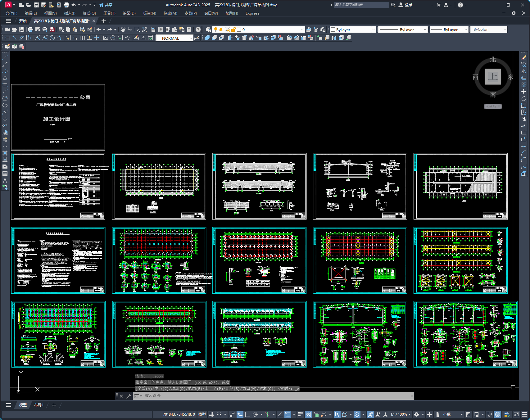The image size is (530, 420).
Task: Click the solid Union icon
Action: click(x=207, y=38)
